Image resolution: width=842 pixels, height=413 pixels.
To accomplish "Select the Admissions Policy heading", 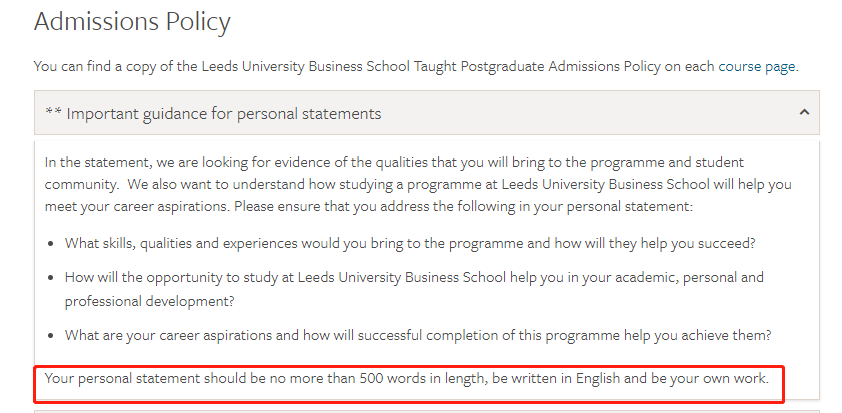I will pos(132,21).
